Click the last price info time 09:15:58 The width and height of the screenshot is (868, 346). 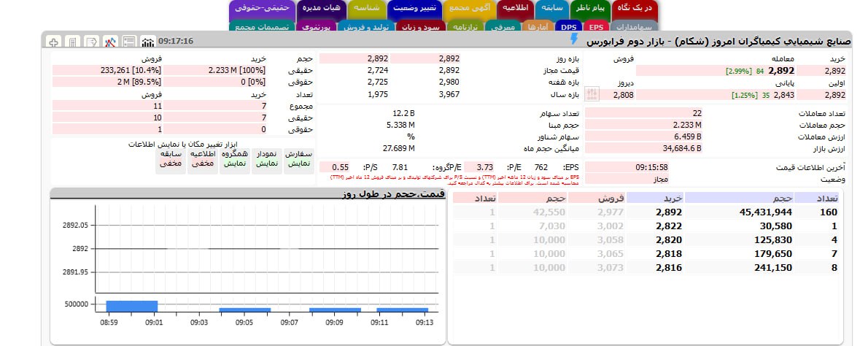tap(651, 166)
